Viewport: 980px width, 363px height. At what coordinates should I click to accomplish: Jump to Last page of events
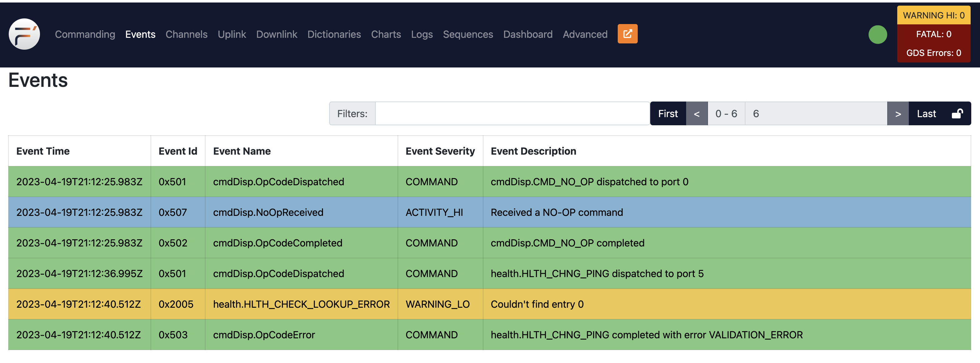(926, 114)
